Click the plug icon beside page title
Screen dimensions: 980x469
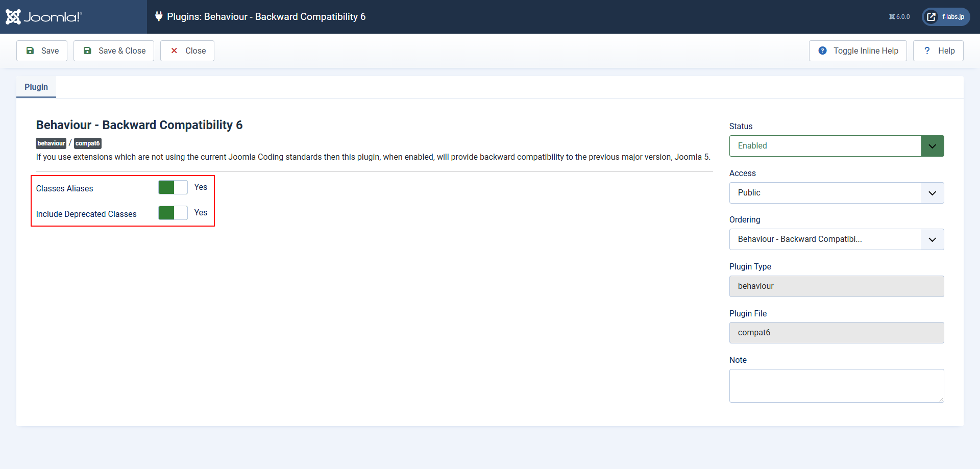pyautogui.click(x=159, y=16)
